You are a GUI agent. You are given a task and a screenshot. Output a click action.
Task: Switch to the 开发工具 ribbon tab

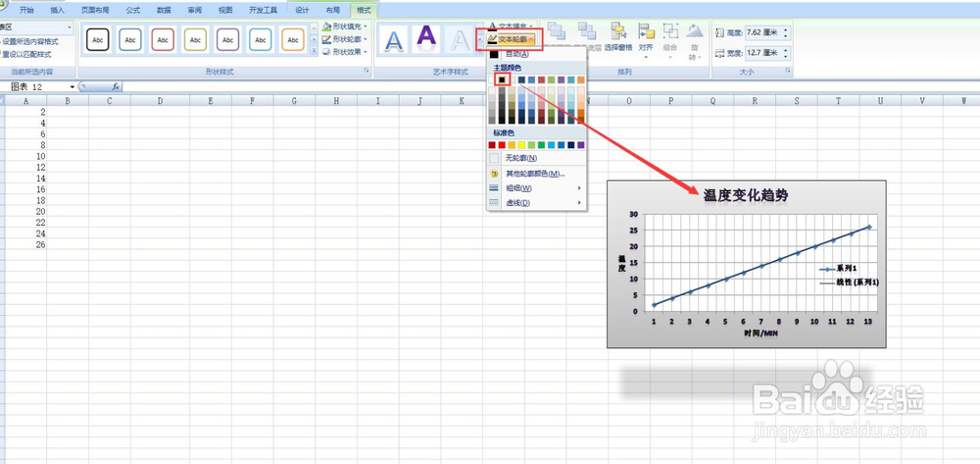coord(263,11)
